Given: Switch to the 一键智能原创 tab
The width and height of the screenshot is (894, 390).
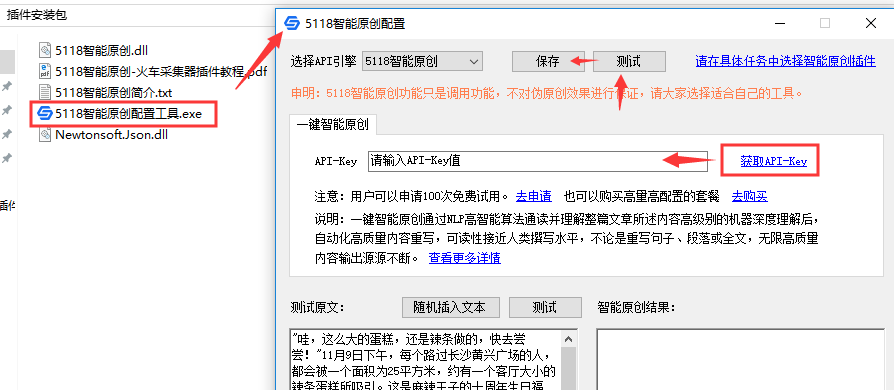Looking at the screenshot, I should pyautogui.click(x=332, y=125).
